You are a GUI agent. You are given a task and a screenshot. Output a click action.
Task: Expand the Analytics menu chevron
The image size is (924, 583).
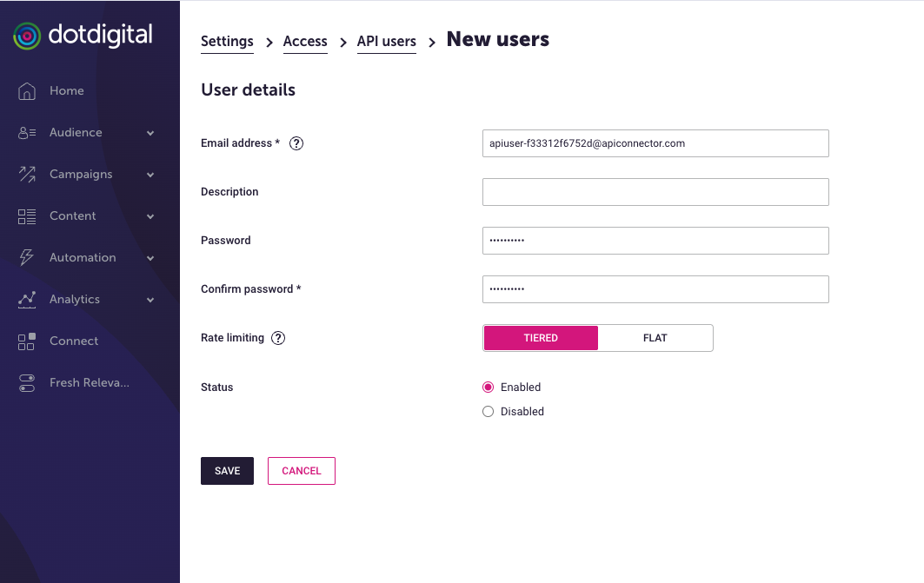click(150, 300)
